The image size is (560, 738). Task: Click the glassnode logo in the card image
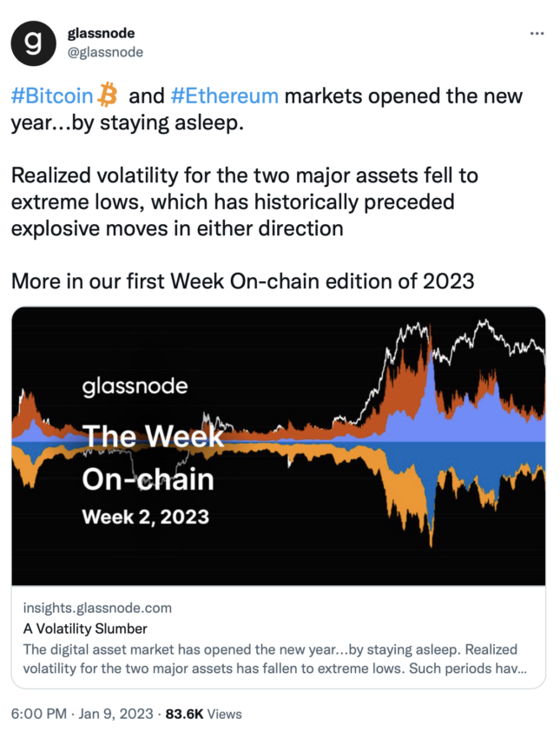click(x=135, y=386)
